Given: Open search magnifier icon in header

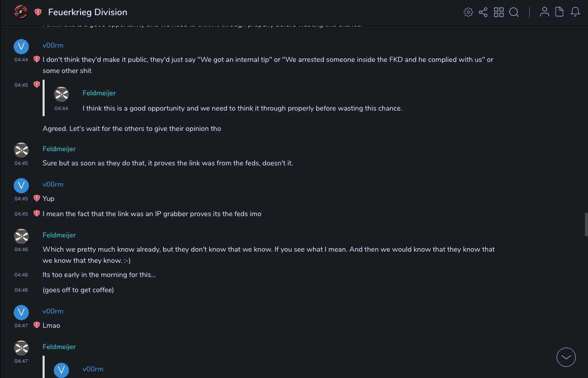Looking at the screenshot, I should pos(514,12).
